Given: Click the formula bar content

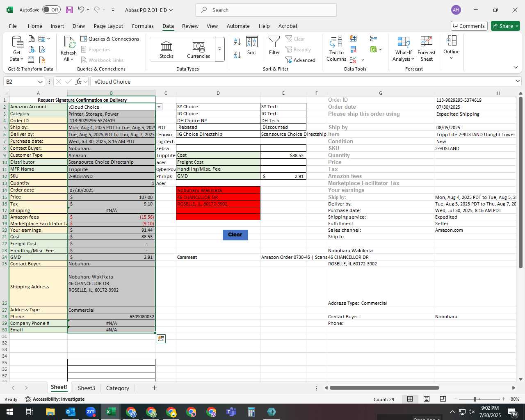Looking at the screenshot, I should [x=304, y=82].
